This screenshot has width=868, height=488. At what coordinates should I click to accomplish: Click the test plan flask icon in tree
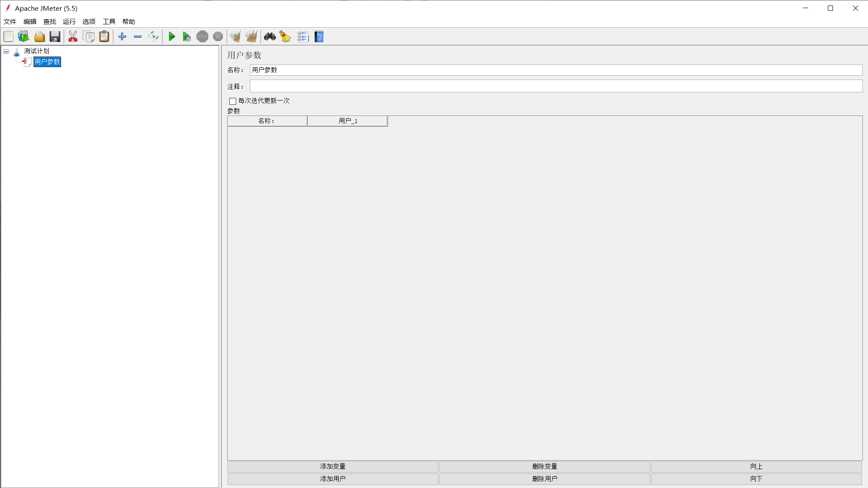pos(17,52)
